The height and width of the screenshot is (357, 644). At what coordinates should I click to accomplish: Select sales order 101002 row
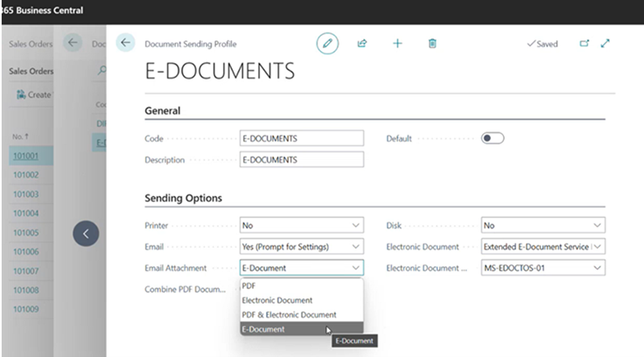[x=31, y=175]
